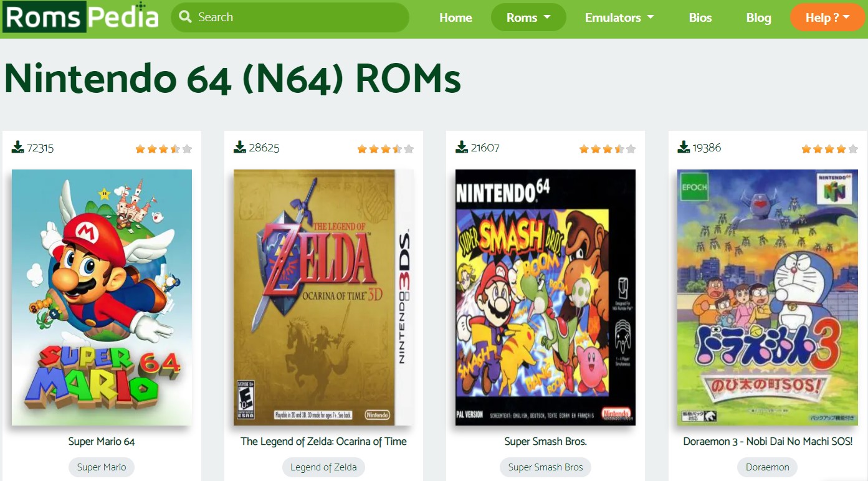Click the first star on Ocarina of Time rating
The width and height of the screenshot is (868, 481).
361,148
